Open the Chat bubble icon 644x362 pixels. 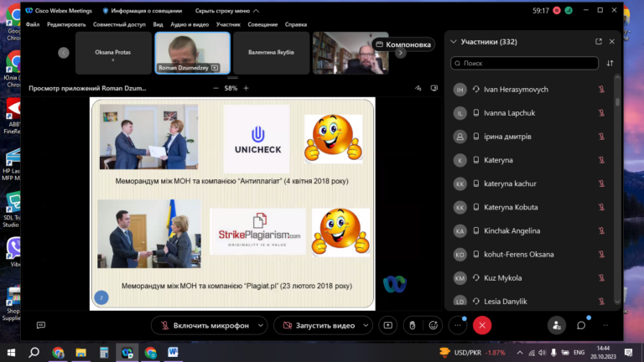click(581, 325)
